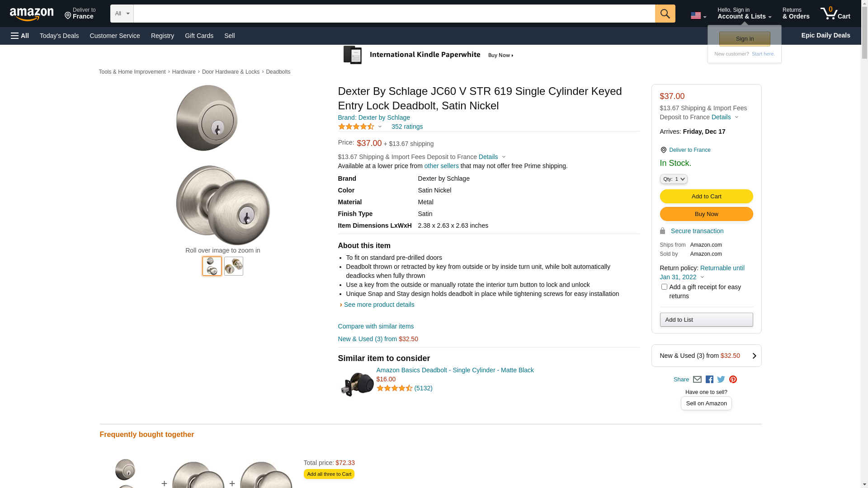
Task: Expand New & Used offers arrow
Action: point(754,356)
